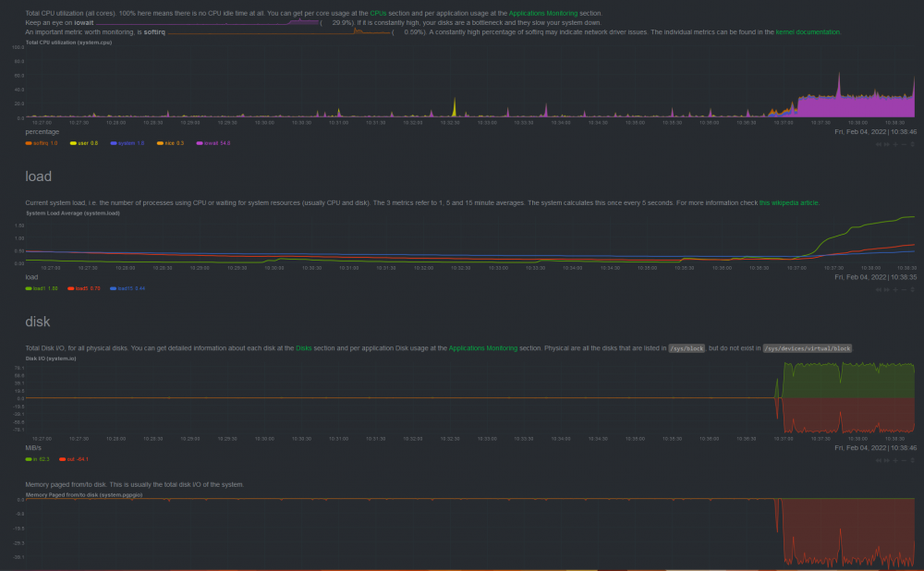Screen dimensions: 924x571
Task: Click the '/sys/block' code tag
Action: pyautogui.click(x=687, y=348)
